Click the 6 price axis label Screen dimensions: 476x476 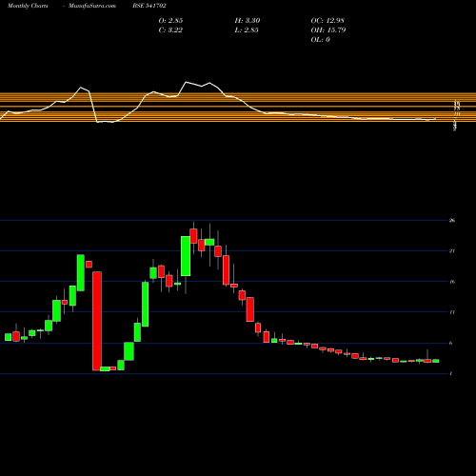(x=451, y=343)
